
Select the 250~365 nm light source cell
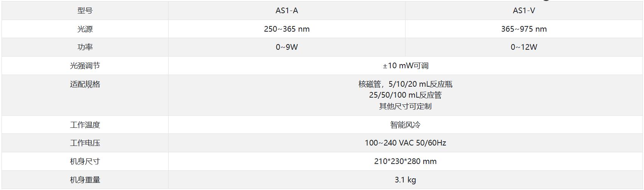[286, 29]
